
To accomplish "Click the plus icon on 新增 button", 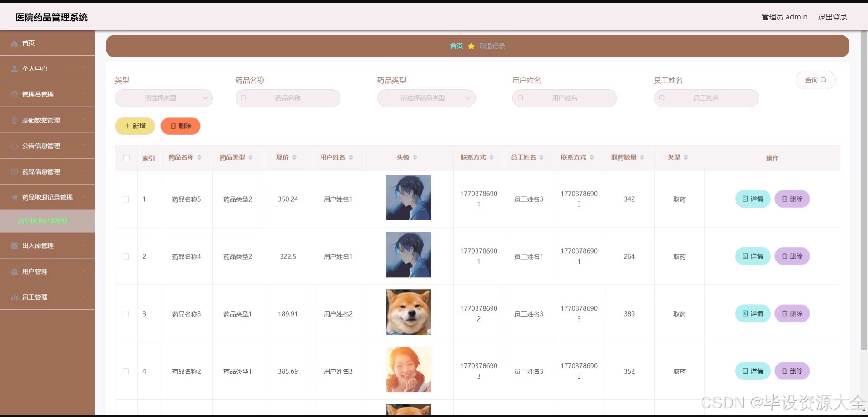I will click(x=127, y=126).
